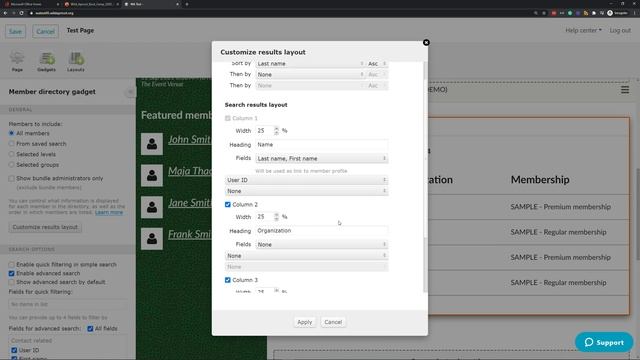The image size is (640, 360).
Task: Open the first Then by None dropdown
Action: tap(310, 75)
